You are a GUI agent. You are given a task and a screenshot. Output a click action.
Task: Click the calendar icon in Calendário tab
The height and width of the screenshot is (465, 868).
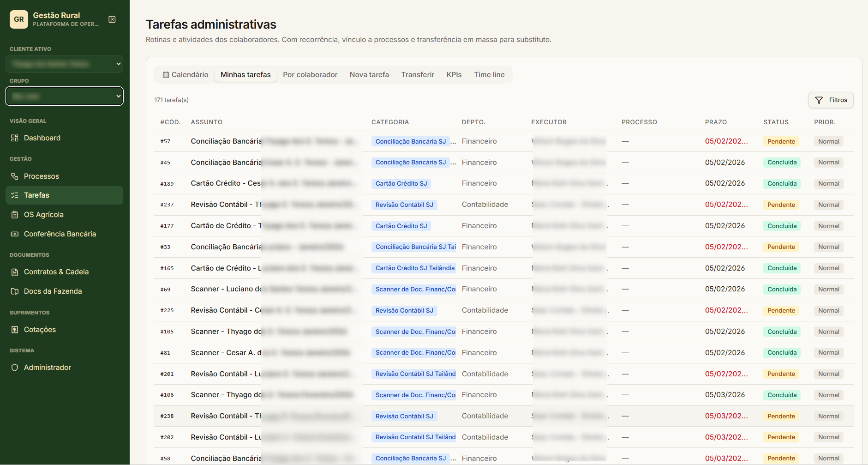(x=166, y=75)
